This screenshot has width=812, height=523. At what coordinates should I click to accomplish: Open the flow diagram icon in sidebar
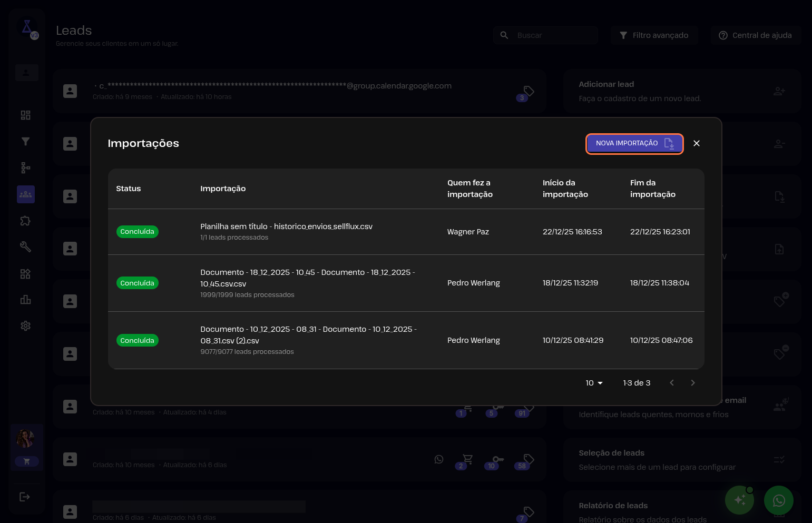tap(25, 168)
